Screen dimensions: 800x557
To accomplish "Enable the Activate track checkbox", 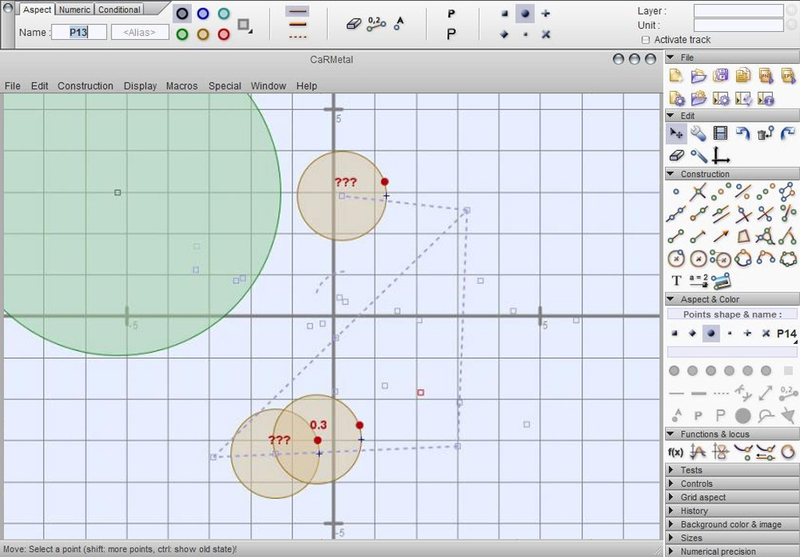I will tap(646, 40).
